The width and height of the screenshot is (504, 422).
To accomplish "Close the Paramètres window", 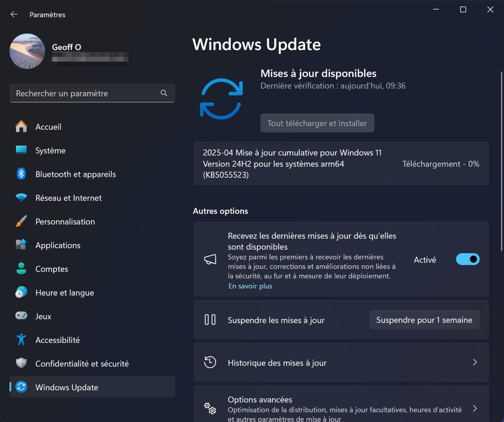I will [x=490, y=9].
